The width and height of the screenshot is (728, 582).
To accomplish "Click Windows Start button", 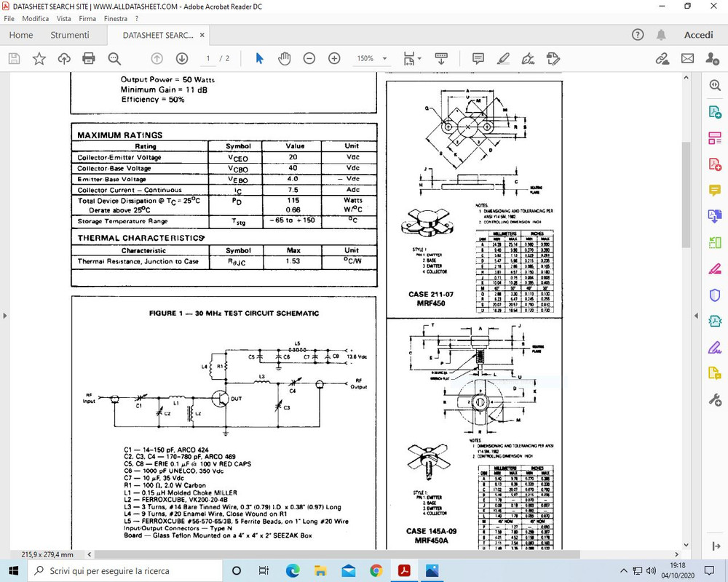I will [x=13, y=570].
